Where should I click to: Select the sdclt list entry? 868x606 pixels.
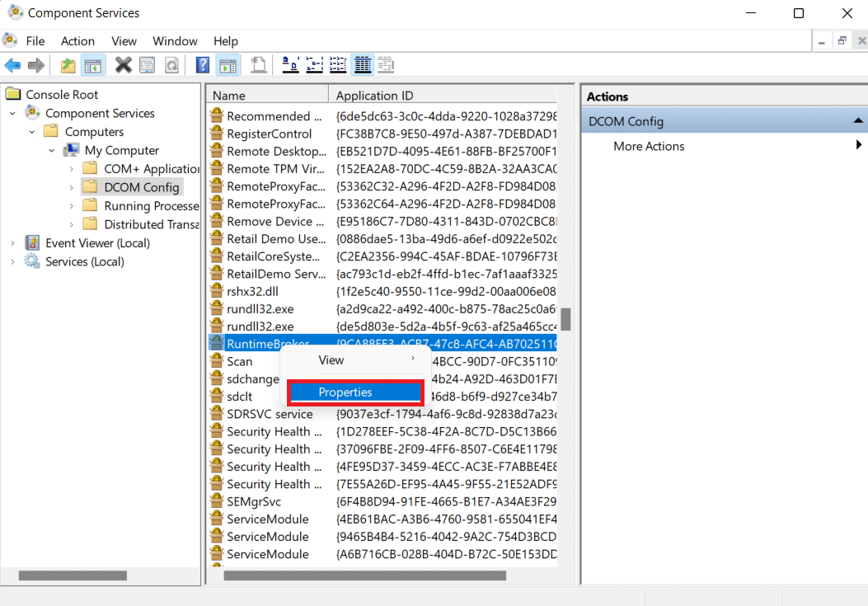pyautogui.click(x=239, y=396)
